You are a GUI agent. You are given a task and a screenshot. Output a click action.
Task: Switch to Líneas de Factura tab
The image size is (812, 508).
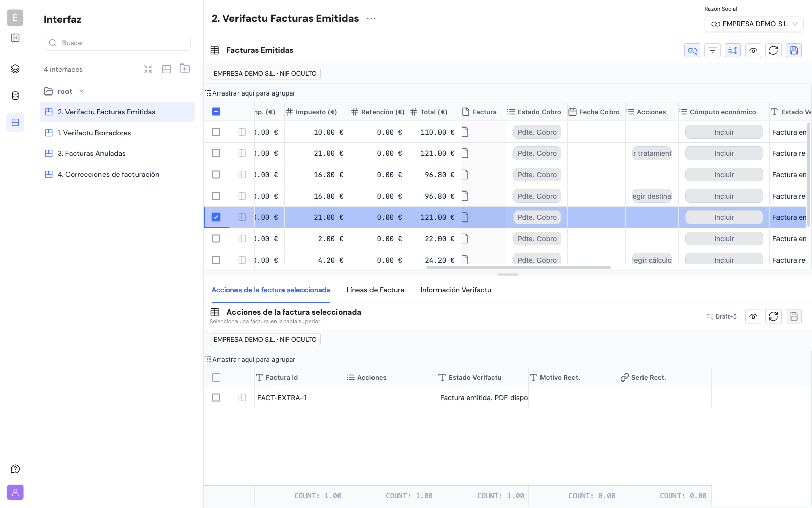376,290
